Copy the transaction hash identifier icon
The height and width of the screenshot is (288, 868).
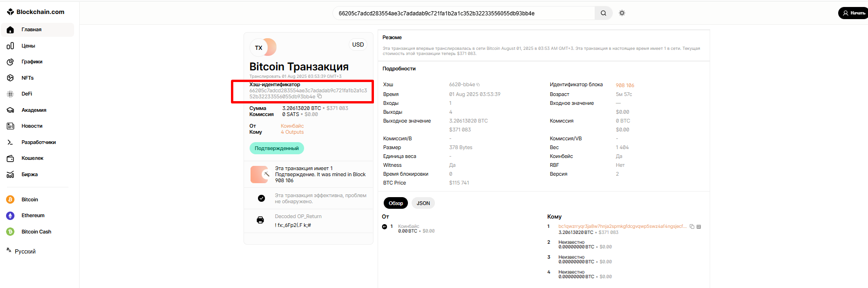(319, 96)
